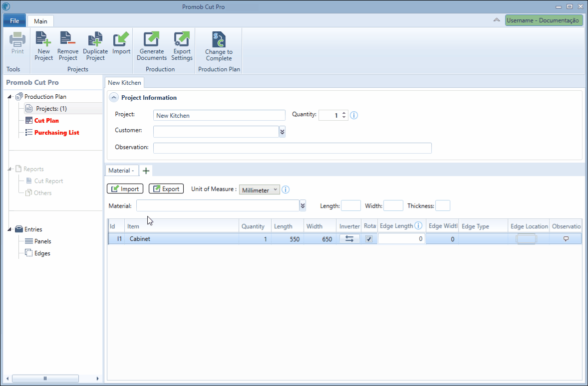Open the File menu
Image resolution: width=588 pixels, height=386 pixels.
pyautogui.click(x=14, y=20)
